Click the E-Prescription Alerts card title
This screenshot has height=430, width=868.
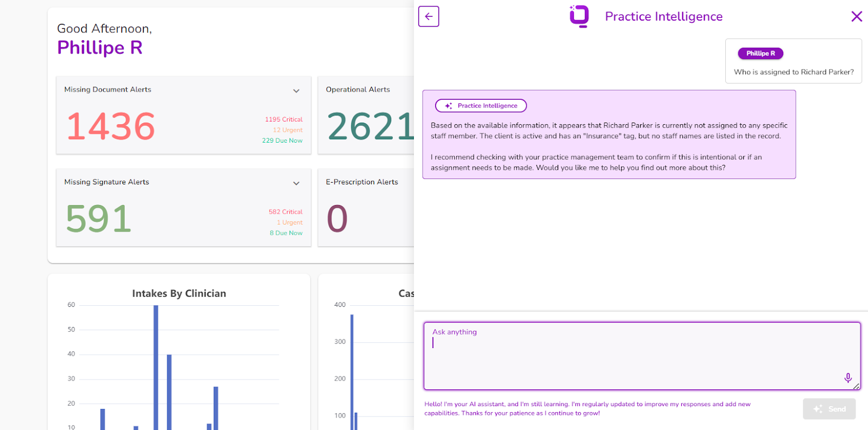(x=362, y=182)
